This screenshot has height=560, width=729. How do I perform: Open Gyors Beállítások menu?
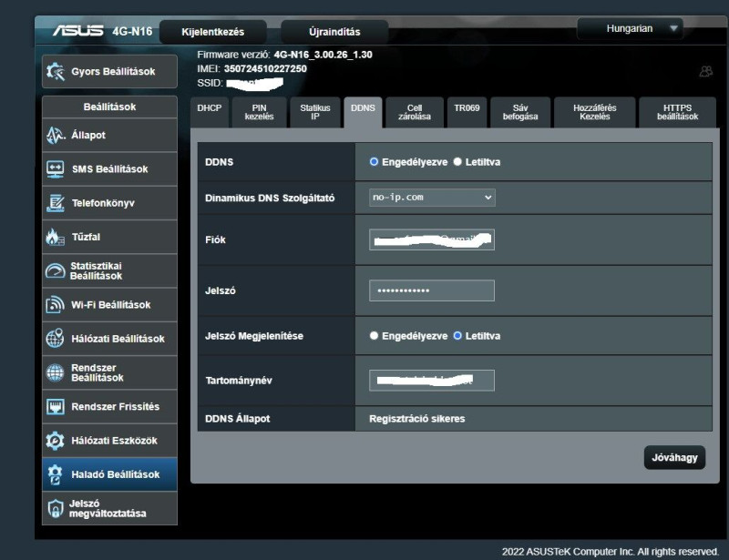pos(109,72)
